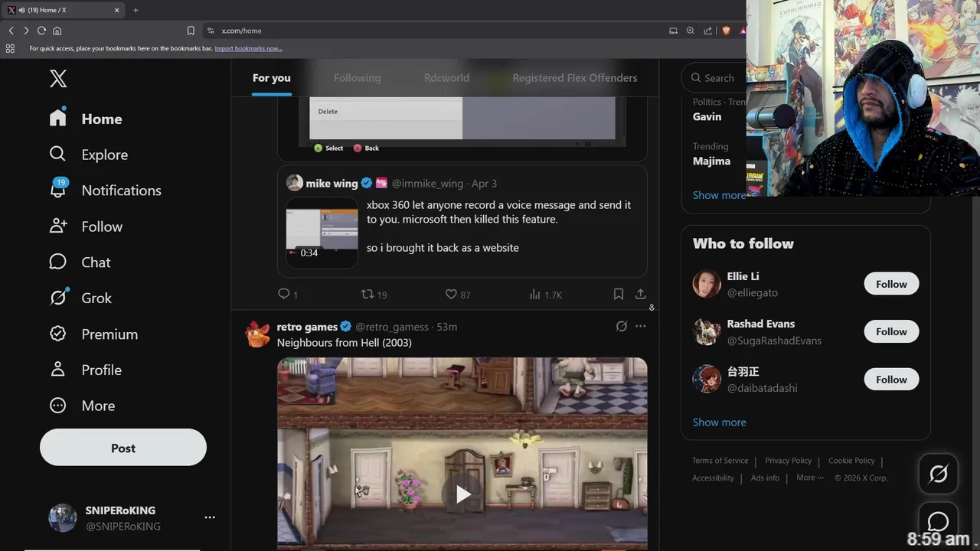The width and height of the screenshot is (980, 551).
Task: Open Notifications with 19 badge
Action: [105, 190]
